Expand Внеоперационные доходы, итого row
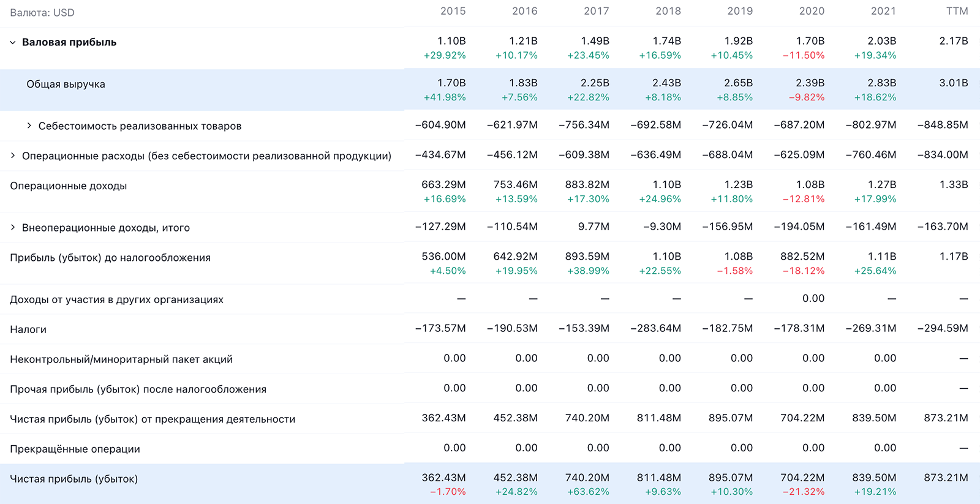Image resolution: width=980 pixels, height=504 pixels. click(x=12, y=227)
